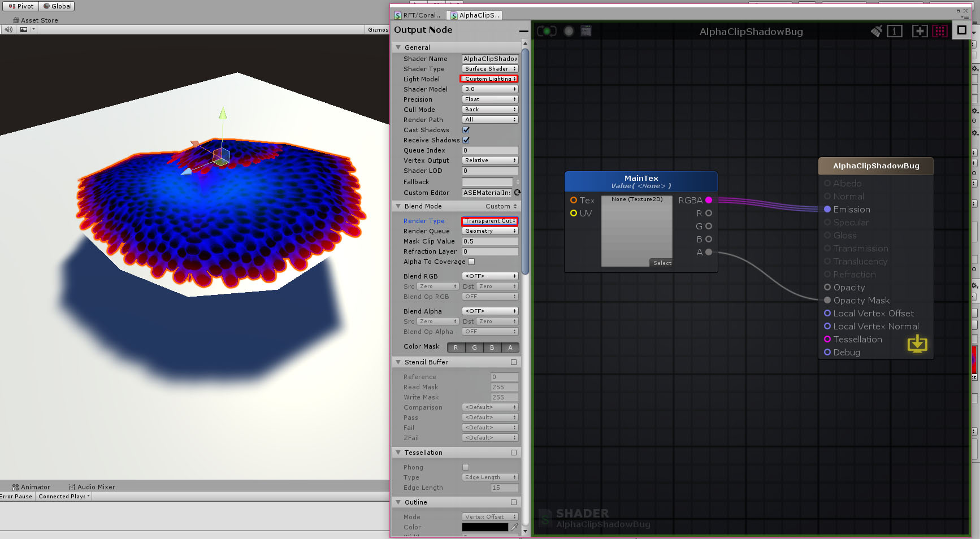Click the G output port of MainTex
980x539 pixels.
tap(709, 226)
